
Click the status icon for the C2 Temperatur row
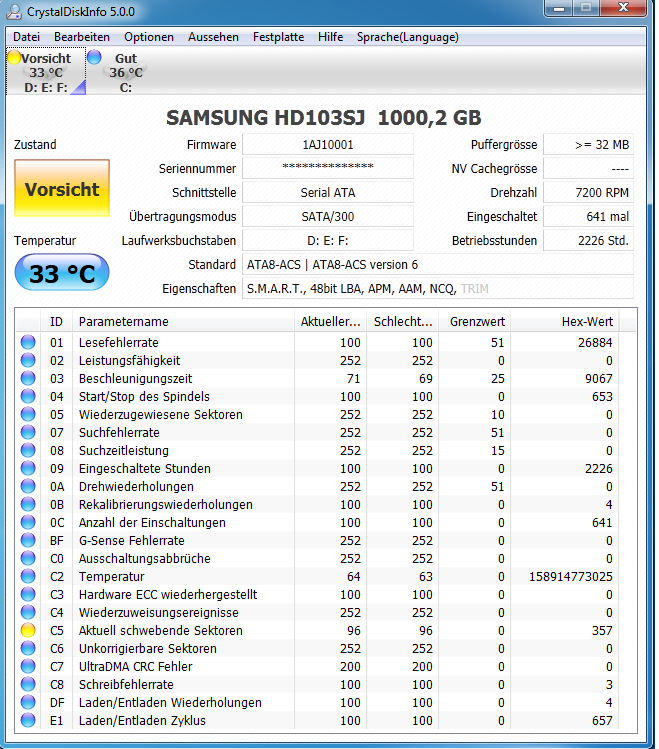click(28, 576)
